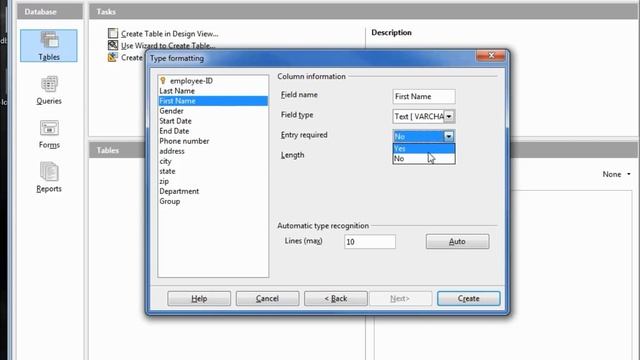Select Start Date in column list
The width and height of the screenshot is (640, 360).
tap(213, 121)
